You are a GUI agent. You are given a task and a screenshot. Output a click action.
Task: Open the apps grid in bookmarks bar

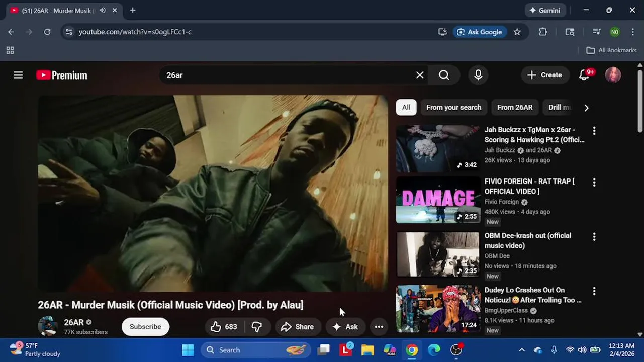(x=10, y=50)
